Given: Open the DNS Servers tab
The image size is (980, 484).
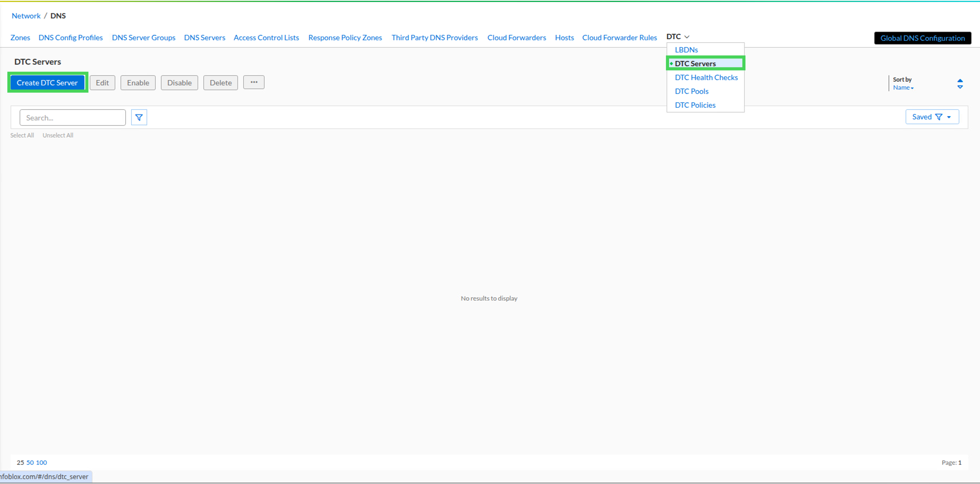Looking at the screenshot, I should coord(205,38).
